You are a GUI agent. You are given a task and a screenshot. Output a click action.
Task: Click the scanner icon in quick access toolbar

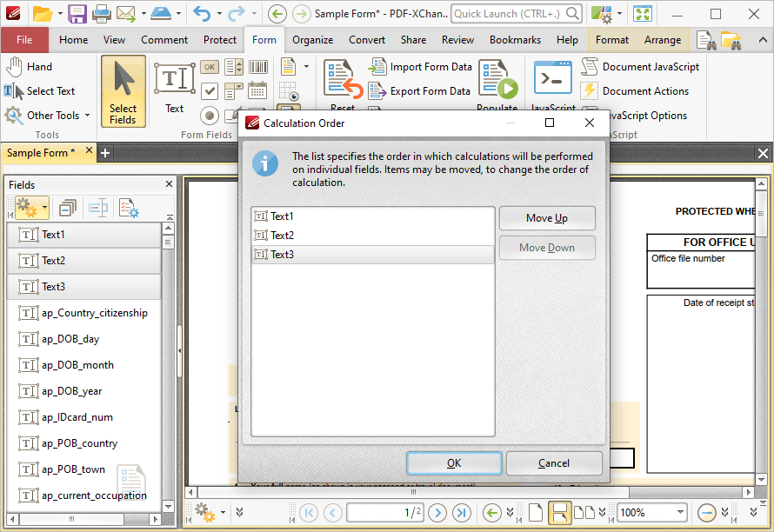tap(161, 14)
